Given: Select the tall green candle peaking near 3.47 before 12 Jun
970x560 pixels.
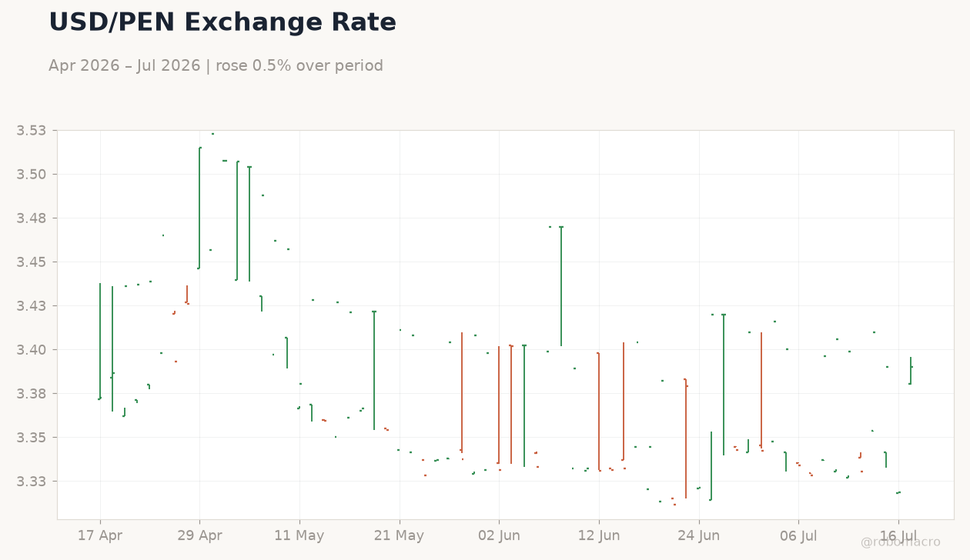Looking at the screenshot, I should click(x=561, y=286).
